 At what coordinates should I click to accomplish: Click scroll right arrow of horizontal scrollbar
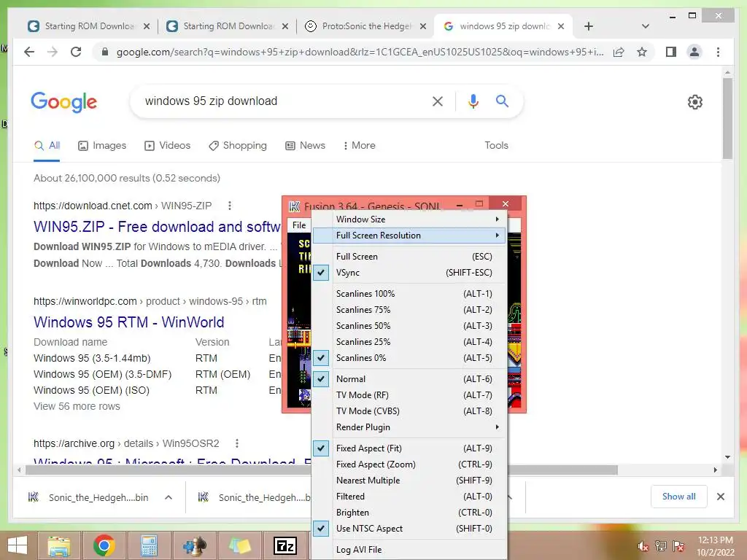click(715, 470)
